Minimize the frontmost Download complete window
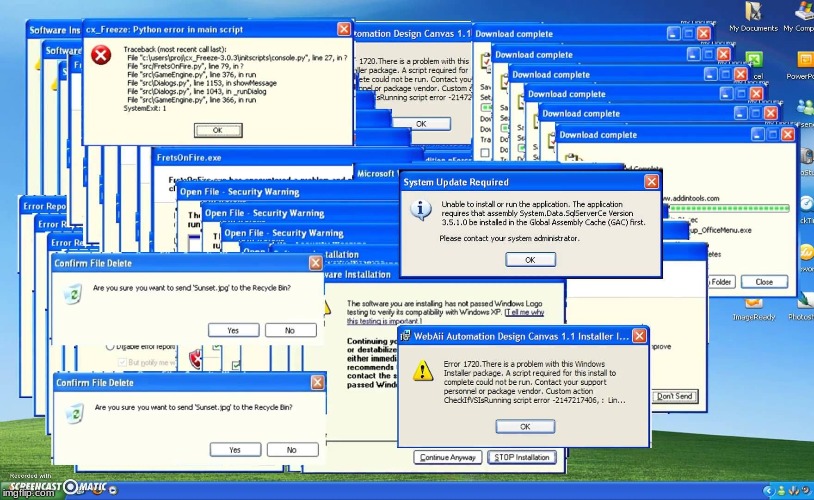Image resolution: width=814 pixels, height=500 pixels. [758, 134]
